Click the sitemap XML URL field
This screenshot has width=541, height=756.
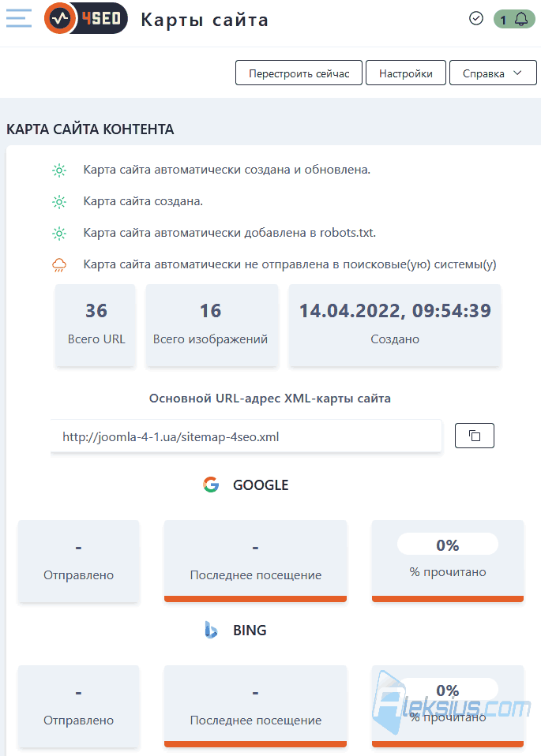click(246, 436)
